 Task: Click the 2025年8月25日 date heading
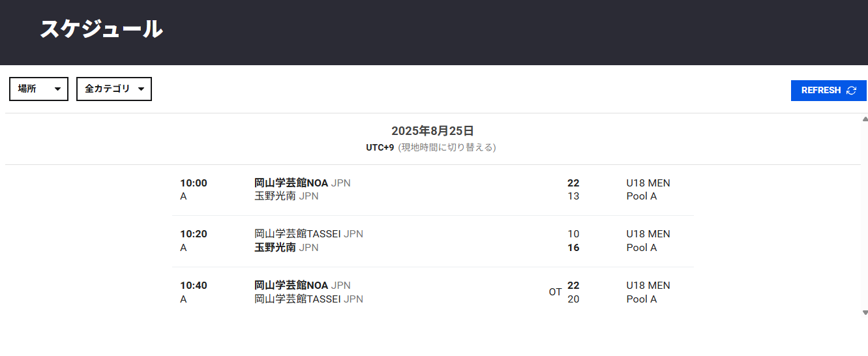coord(432,131)
